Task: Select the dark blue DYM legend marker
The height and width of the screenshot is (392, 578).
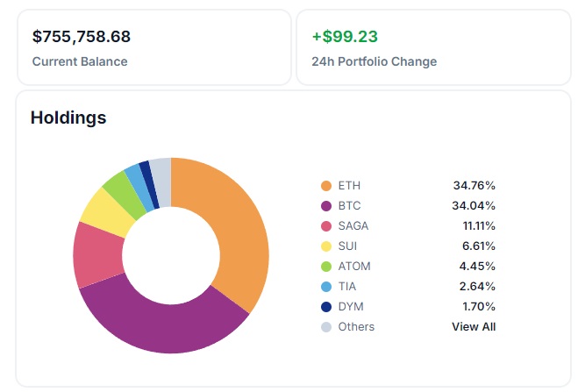Action: point(326,307)
